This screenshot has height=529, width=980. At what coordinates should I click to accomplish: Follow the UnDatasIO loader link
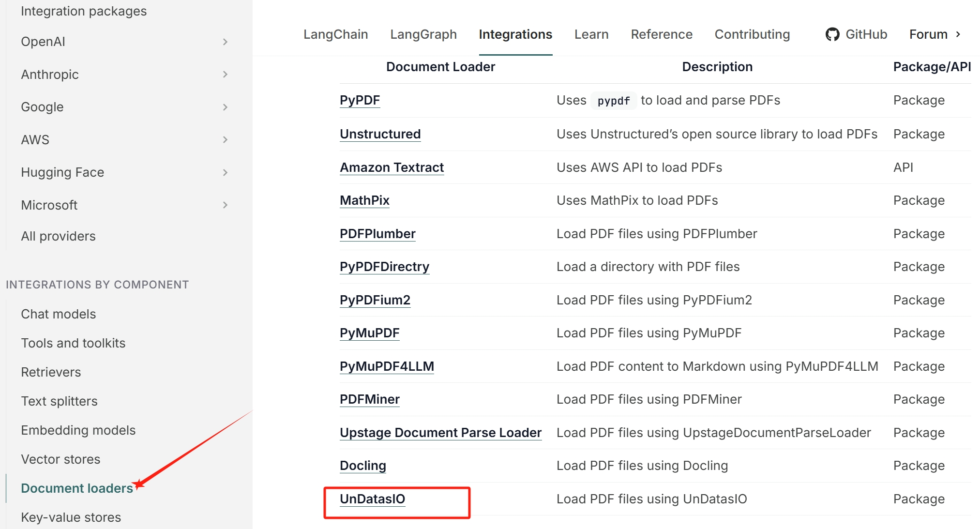pyautogui.click(x=372, y=499)
